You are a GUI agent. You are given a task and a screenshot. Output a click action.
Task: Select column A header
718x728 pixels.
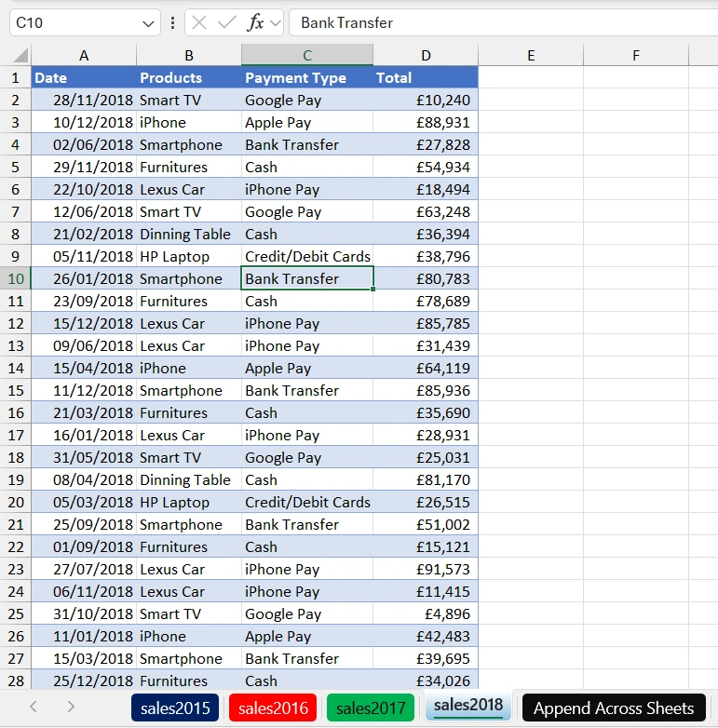[84, 55]
